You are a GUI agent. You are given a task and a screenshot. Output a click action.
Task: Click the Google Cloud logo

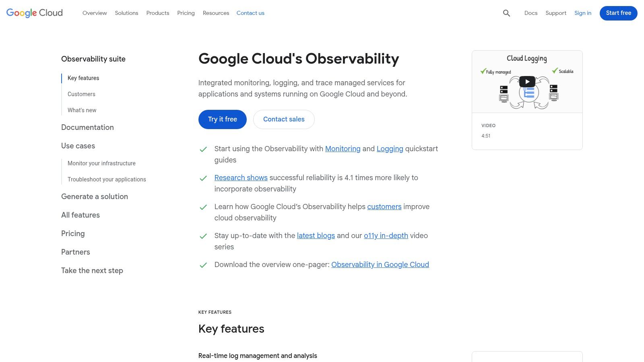click(34, 13)
